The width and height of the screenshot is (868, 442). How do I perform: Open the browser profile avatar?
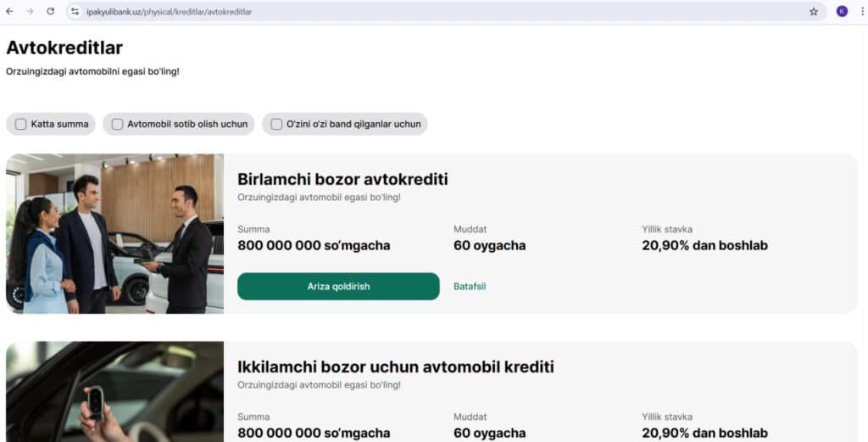[x=842, y=11]
